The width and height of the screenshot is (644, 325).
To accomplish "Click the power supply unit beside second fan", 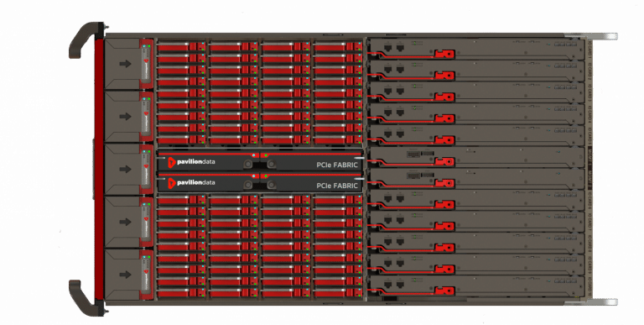I will tap(147, 117).
